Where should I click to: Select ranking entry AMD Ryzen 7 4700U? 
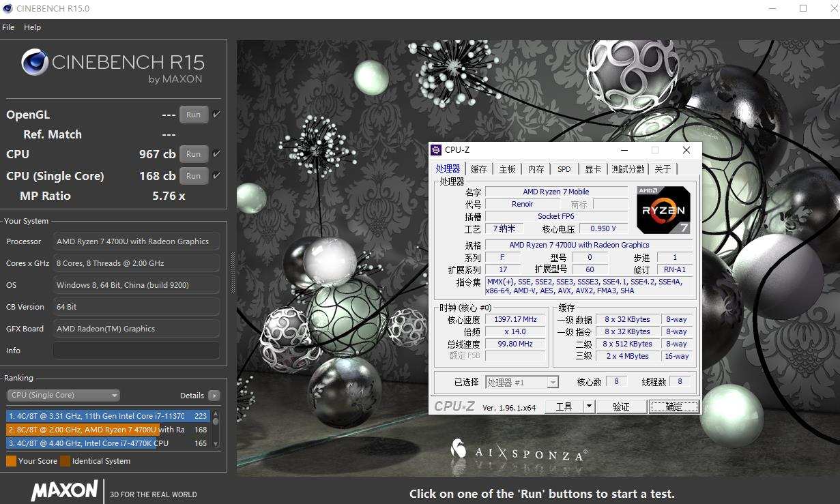pos(108,430)
